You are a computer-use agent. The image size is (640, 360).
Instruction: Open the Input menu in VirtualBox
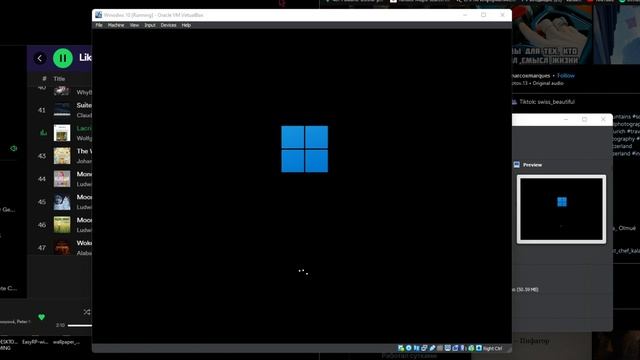point(150,25)
